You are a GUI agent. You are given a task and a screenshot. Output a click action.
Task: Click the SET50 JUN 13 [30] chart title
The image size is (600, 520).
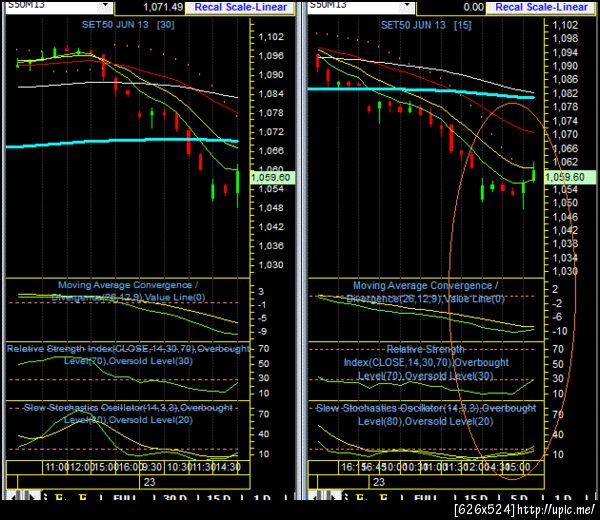[128, 25]
